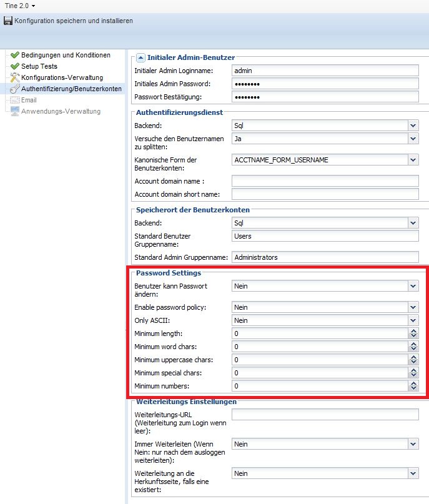This screenshot has width=429, height=504.
Task: Open the Enable password policy dropdown
Action: point(413,307)
